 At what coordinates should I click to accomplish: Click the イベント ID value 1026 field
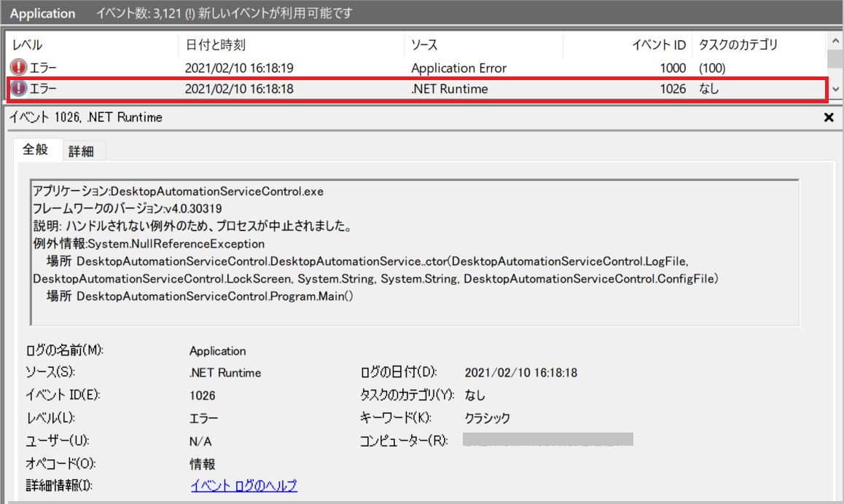(203, 395)
